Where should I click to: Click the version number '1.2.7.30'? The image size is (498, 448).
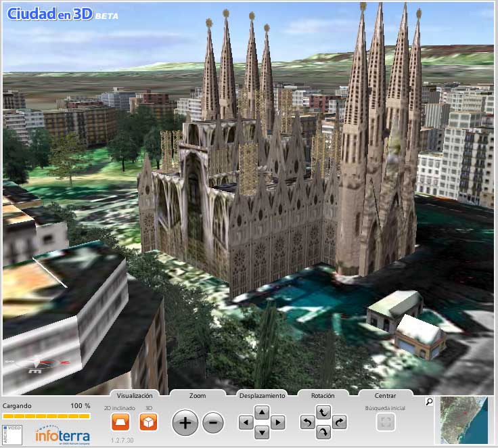pyautogui.click(x=122, y=441)
